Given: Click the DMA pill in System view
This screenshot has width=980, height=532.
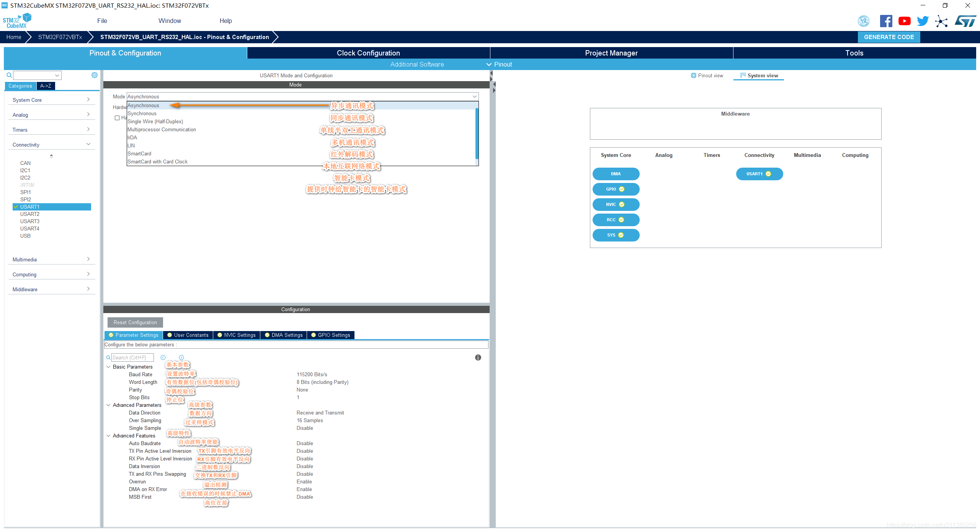Looking at the screenshot, I should coord(616,174).
